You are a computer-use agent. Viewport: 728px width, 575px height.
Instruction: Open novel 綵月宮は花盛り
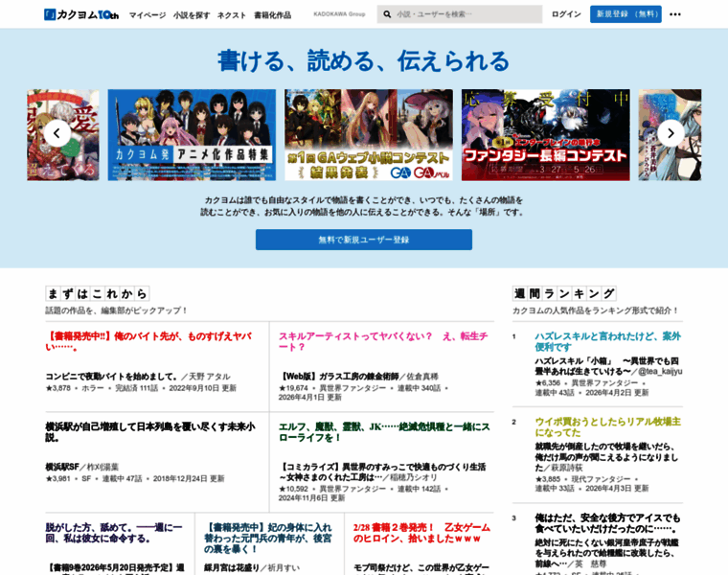click(232, 567)
